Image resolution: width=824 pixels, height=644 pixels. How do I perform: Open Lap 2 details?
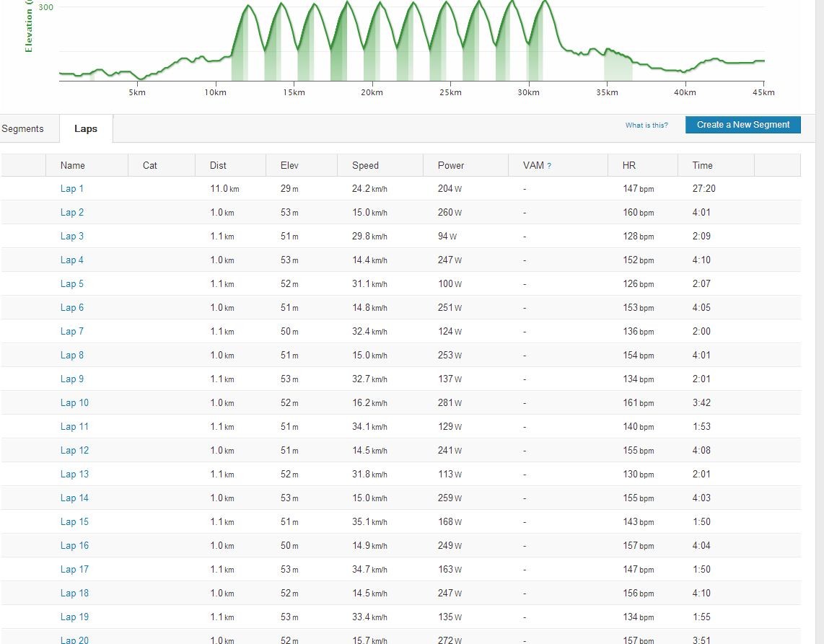pos(72,212)
